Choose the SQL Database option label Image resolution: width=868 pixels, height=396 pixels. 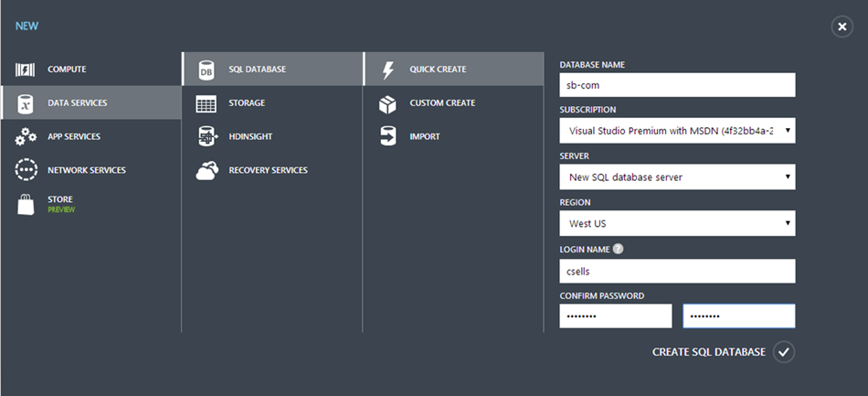coord(258,70)
